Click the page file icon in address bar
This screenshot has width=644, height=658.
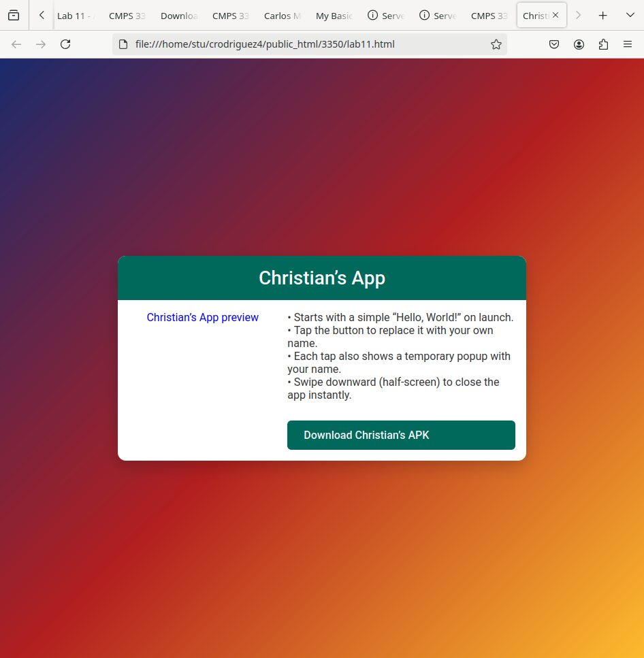(123, 44)
